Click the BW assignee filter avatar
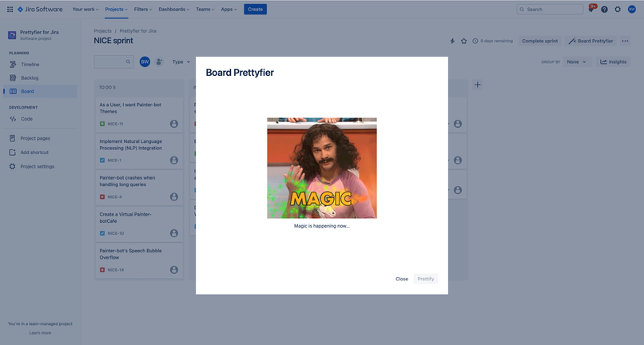The height and width of the screenshot is (345, 644). (145, 61)
